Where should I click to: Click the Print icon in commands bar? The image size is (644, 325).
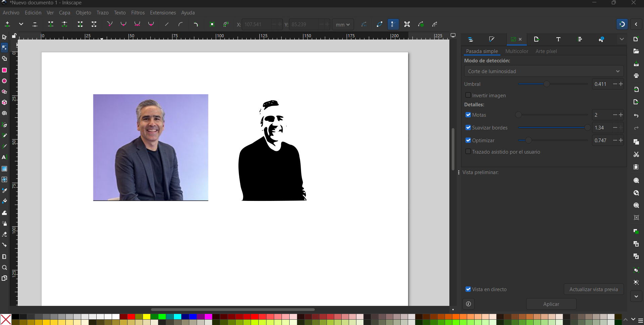pos(636,76)
